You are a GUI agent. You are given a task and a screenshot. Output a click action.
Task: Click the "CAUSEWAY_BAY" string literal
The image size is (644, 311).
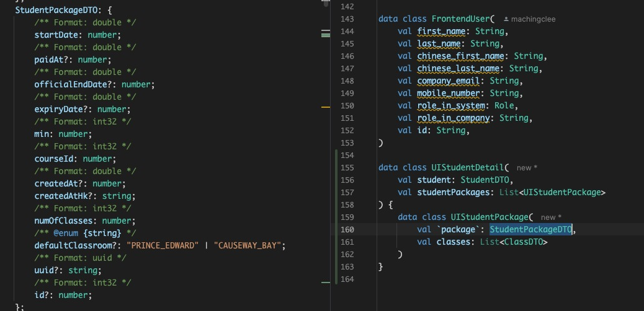coord(248,245)
